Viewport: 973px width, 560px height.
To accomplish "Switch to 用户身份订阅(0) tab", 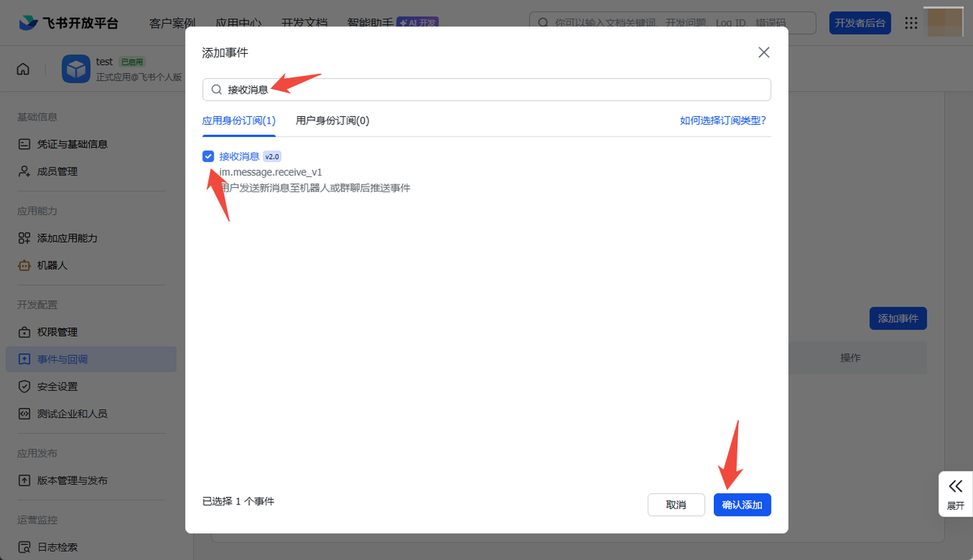I will (x=332, y=120).
